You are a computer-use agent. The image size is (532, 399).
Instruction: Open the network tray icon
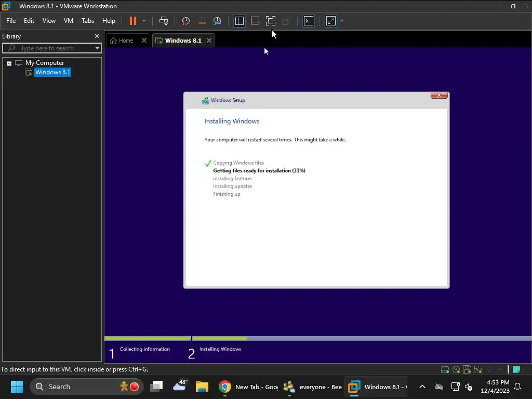coord(455,387)
